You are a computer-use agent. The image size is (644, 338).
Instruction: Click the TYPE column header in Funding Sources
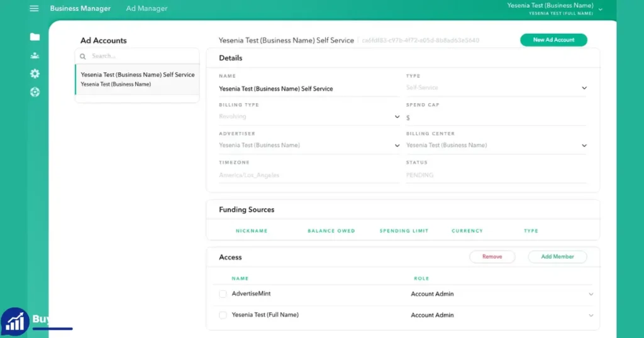(x=531, y=231)
